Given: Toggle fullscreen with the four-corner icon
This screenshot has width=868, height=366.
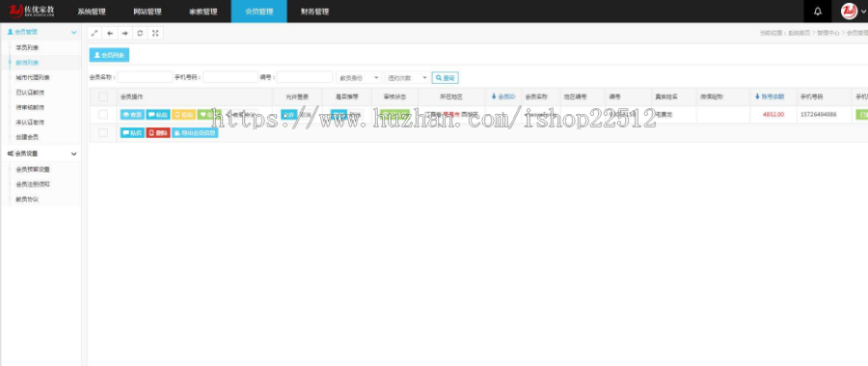Looking at the screenshot, I should point(155,33).
